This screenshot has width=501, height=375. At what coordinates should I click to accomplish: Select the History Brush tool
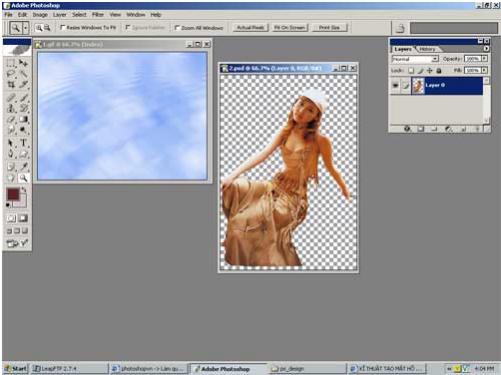pos(23,108)
